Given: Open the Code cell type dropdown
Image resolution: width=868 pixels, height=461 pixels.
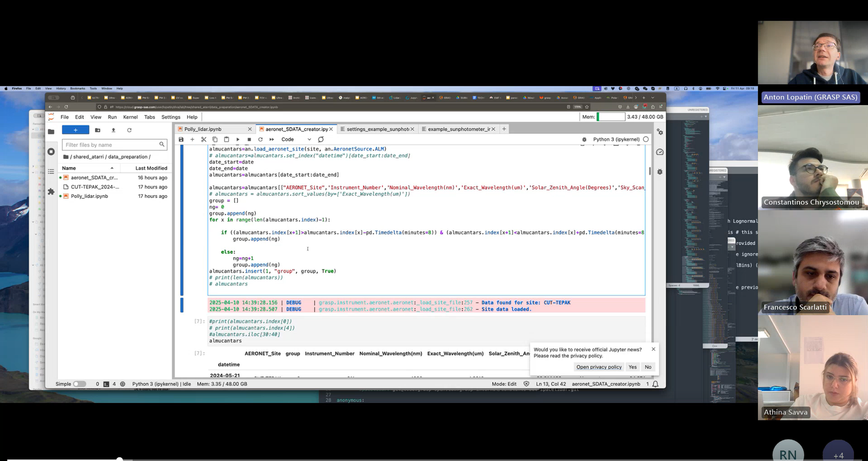Looking at the screenshot, I should coord(296,139).
